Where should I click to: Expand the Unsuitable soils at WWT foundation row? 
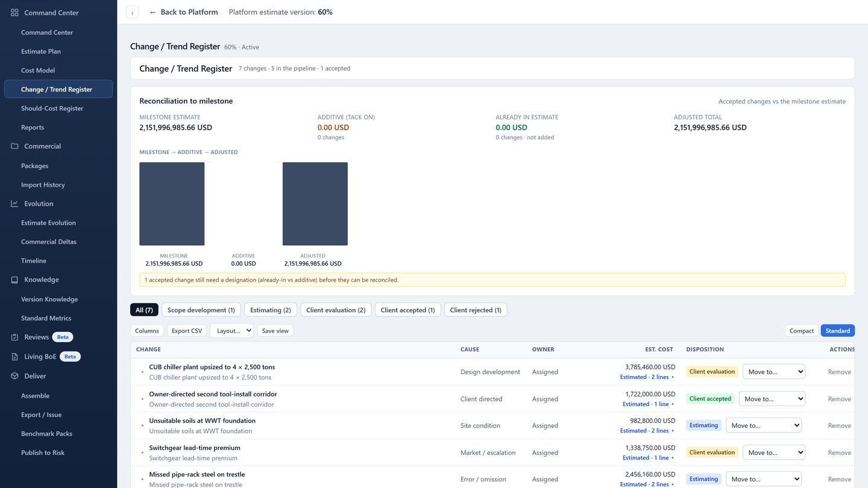click(x=143, y=426)
